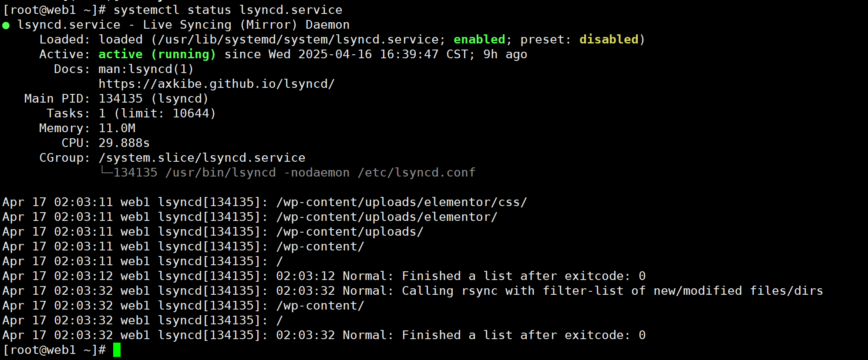Click the /etc/lsyncd.conf config path

pos(417,172)
